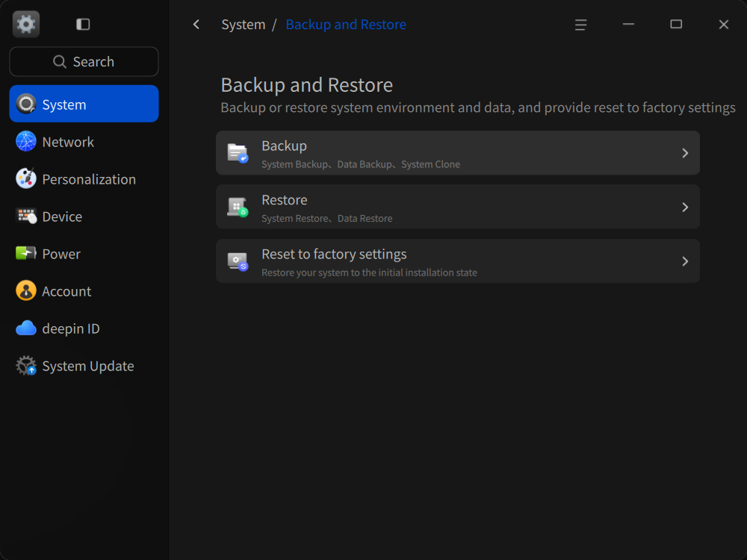
Task: Select Network in the sidebar
Action: click(x=84, y=141)
